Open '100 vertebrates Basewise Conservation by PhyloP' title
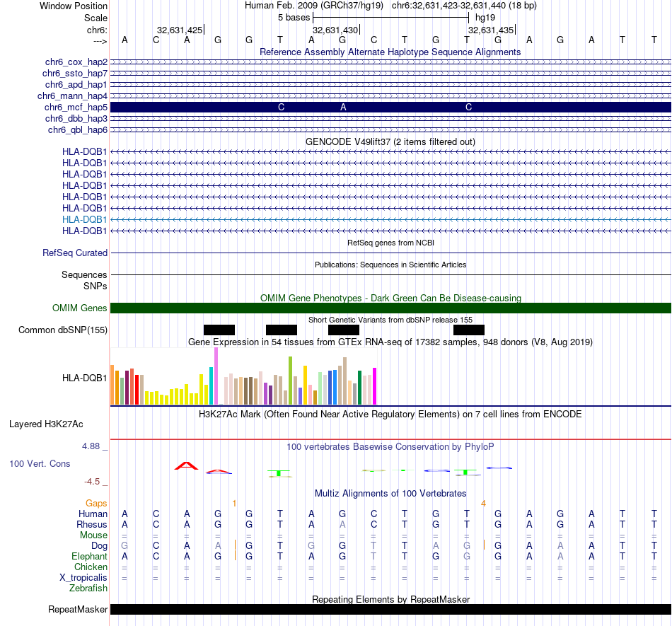Screen dimensions: 672x626 point(390,447)
